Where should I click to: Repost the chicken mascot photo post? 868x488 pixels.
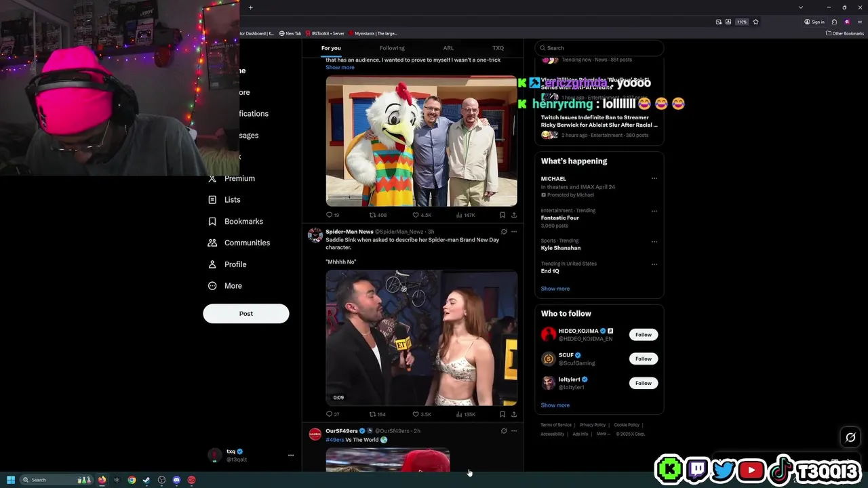click(x=378, y=215)
